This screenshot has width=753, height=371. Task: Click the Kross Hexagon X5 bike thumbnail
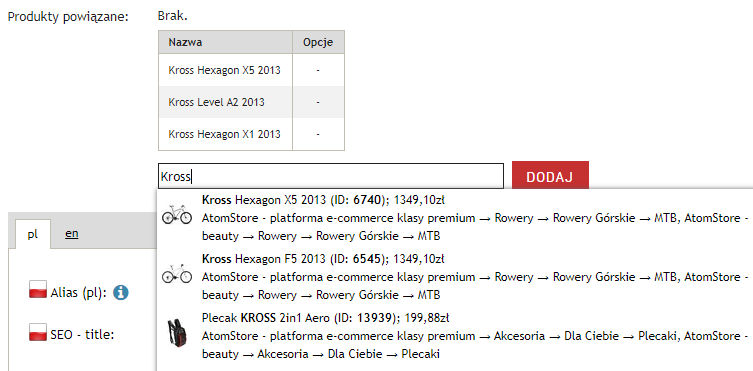[177, 216]
